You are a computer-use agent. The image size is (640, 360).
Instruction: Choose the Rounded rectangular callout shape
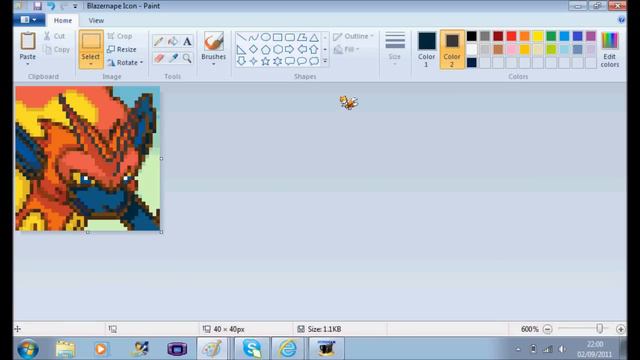pos(290,61)
